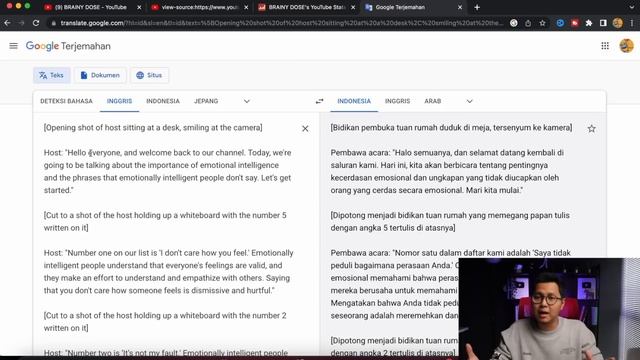The height and width of the screenshot is (360, 640).
Task: Choose the Situs translation mode
Action: 149,75
